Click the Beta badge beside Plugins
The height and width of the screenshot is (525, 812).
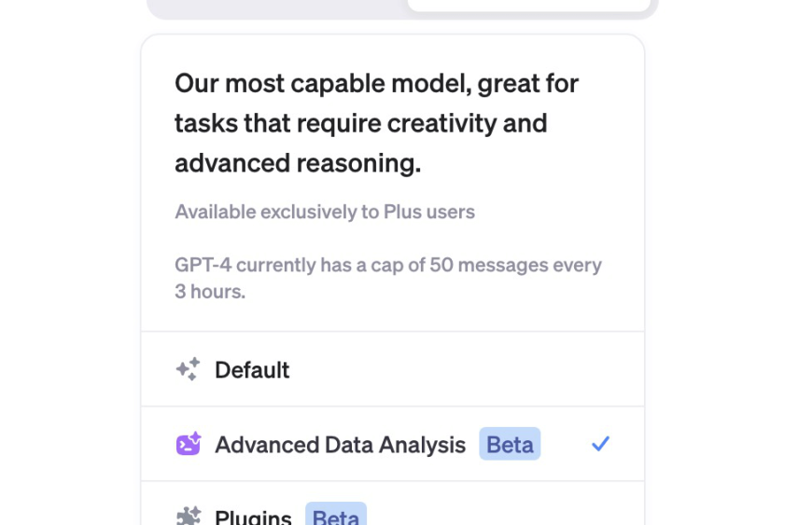click(x=336, y=514)
